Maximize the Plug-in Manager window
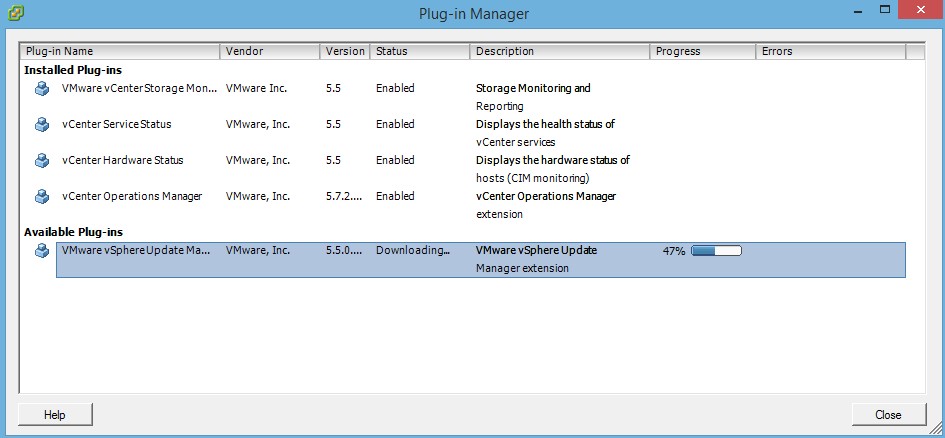The width and height of the screenshot is (945, 438). click(x=885, y=10)
